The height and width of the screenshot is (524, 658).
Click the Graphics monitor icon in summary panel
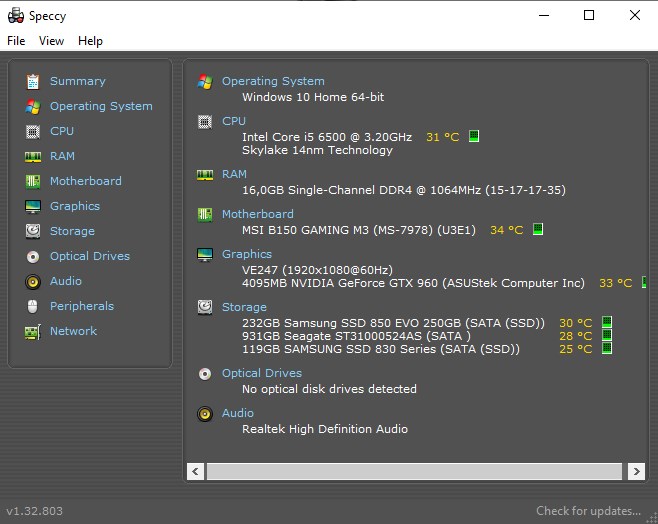point(205,255)
